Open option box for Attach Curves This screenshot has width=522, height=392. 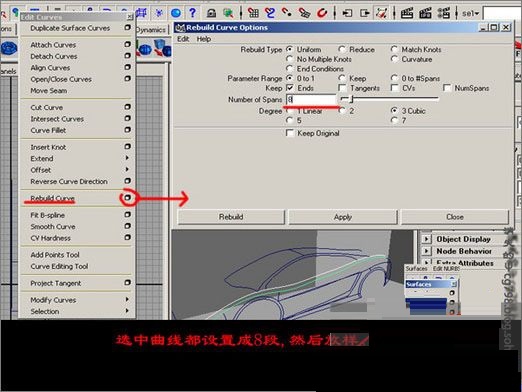tap(127, 44)
